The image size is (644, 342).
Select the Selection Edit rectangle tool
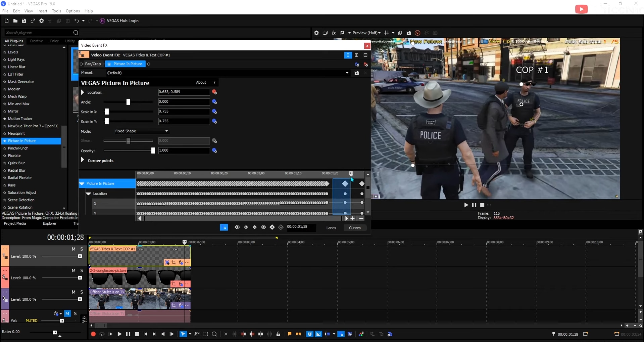click(206, 334)
